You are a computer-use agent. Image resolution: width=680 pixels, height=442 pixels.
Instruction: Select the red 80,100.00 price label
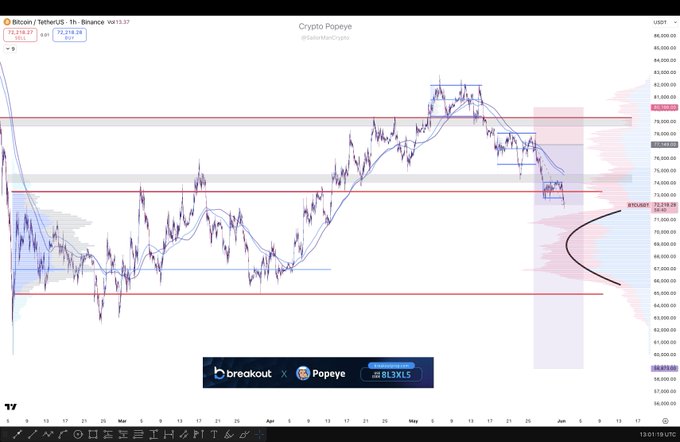[664, 107]
